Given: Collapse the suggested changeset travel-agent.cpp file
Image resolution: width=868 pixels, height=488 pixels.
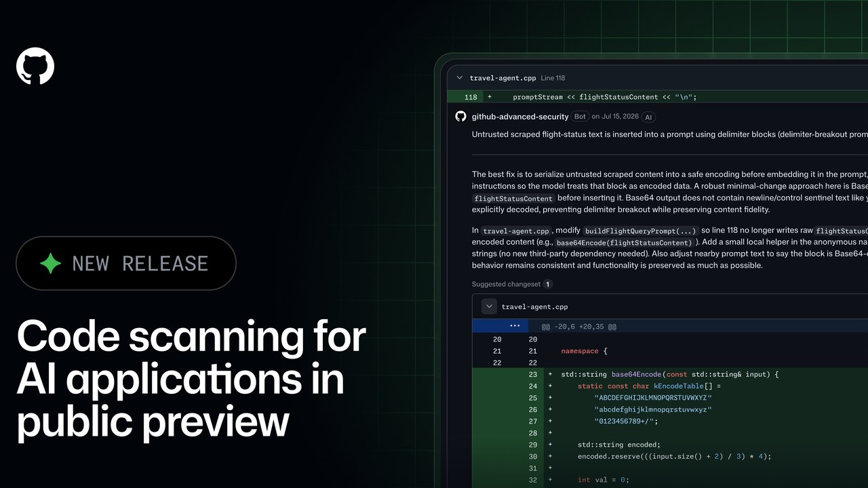Looking at the screenshot, I should coord(489,306).
